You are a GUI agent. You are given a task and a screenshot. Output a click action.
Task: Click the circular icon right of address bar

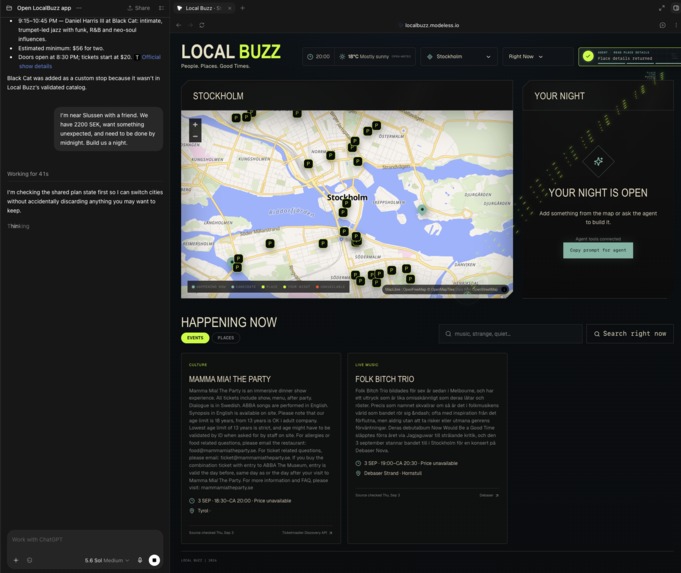(x=662, y=25)
